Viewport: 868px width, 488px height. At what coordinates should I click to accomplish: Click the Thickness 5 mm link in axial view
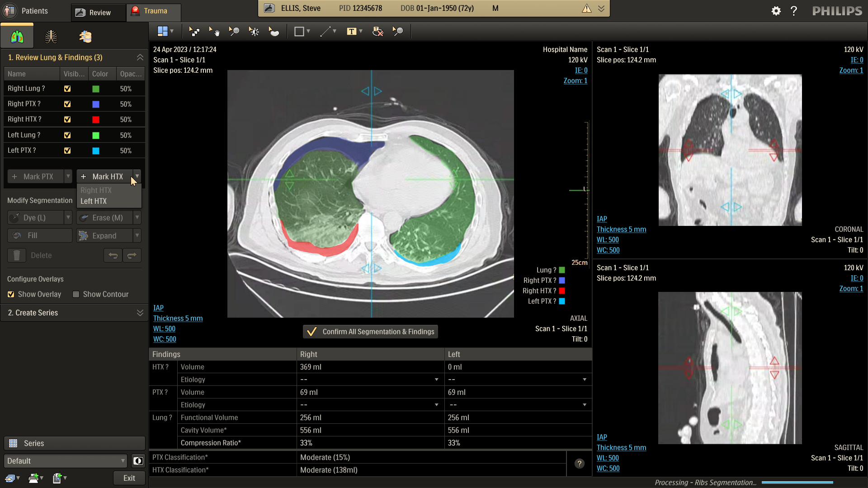pyautogui.click(x=178, y=319)
